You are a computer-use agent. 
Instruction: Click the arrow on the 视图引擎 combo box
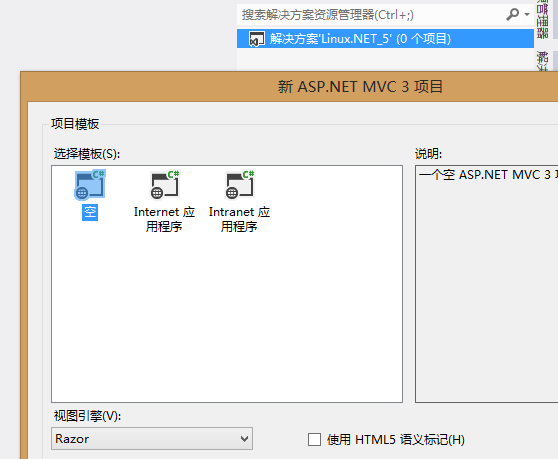(x=244, y=439)
